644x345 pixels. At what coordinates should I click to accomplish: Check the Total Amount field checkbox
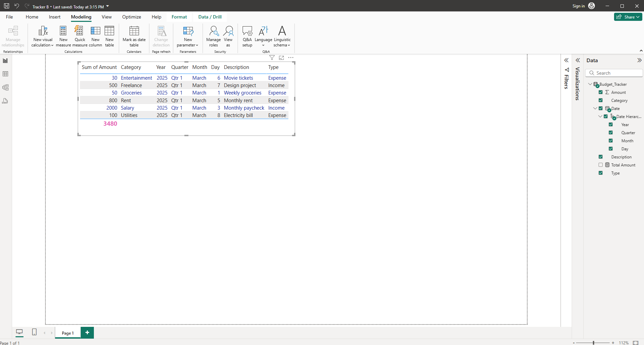pos(601,165)
